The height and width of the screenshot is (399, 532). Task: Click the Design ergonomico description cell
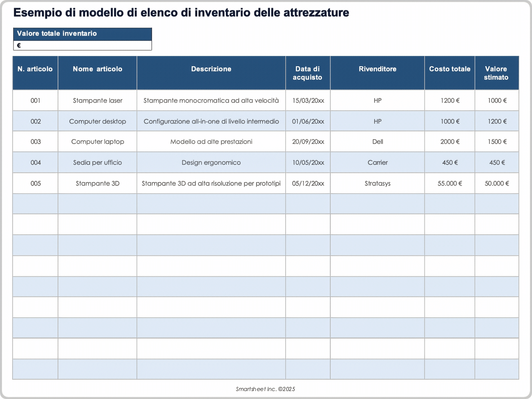(x=211, y=163)
